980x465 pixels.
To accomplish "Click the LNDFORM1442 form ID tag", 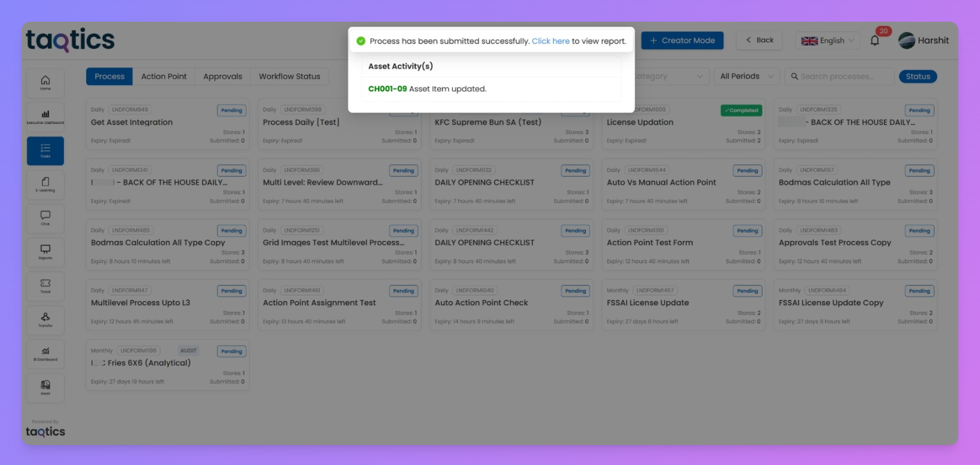I will point(475,230).
